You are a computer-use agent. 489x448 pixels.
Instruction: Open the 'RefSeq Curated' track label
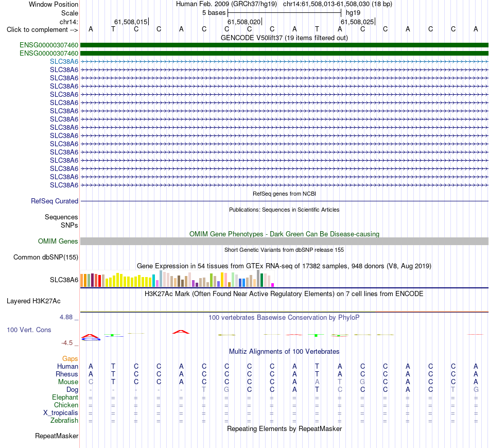[55, 201]
